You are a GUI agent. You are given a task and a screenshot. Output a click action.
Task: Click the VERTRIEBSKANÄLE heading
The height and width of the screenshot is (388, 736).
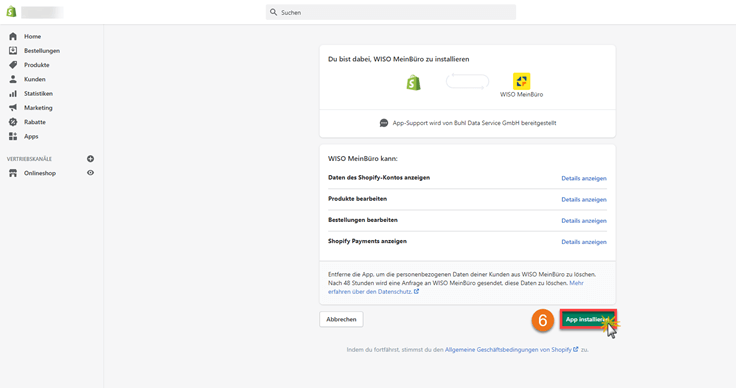click(x=29, y=159)
